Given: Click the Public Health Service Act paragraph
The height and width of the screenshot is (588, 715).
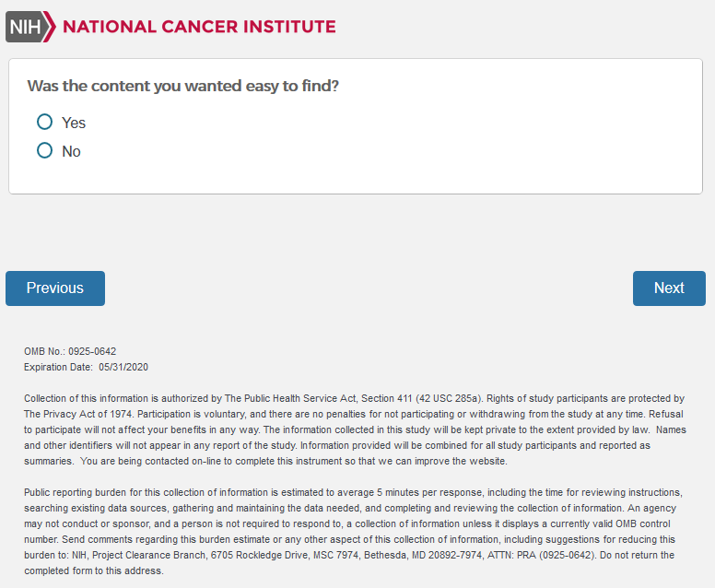Looking at the screenshot, I should (354, 429).
